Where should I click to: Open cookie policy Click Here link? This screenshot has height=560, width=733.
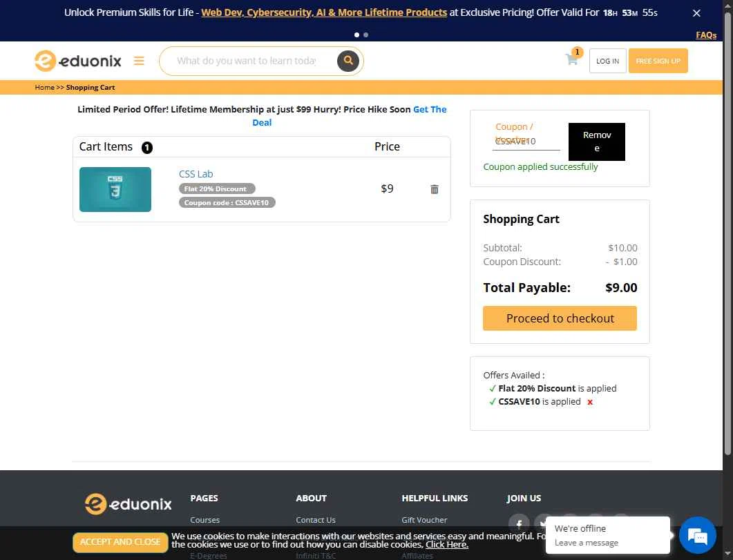pos(447,545)
